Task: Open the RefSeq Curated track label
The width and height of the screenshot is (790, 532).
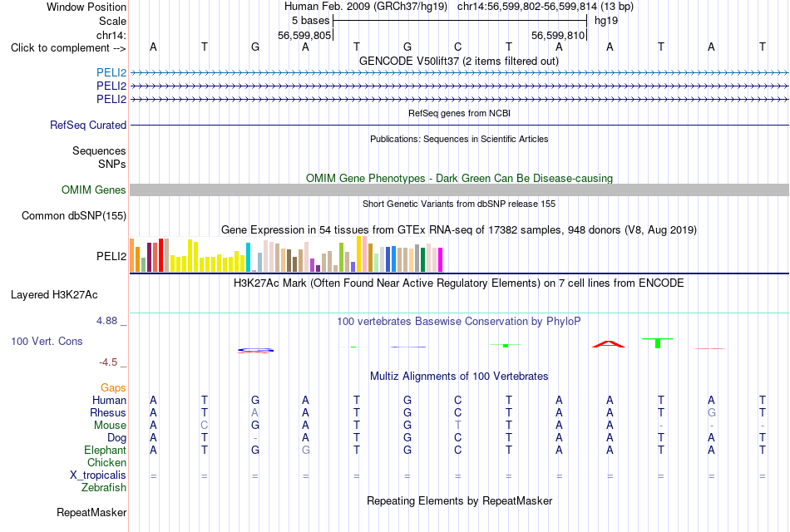Action: (87, 125)
